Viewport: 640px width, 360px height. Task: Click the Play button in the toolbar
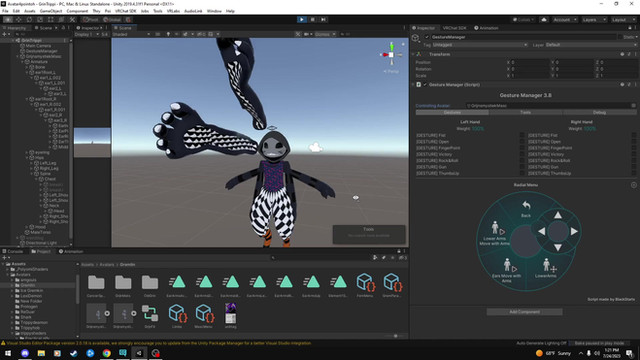(302, 19)
